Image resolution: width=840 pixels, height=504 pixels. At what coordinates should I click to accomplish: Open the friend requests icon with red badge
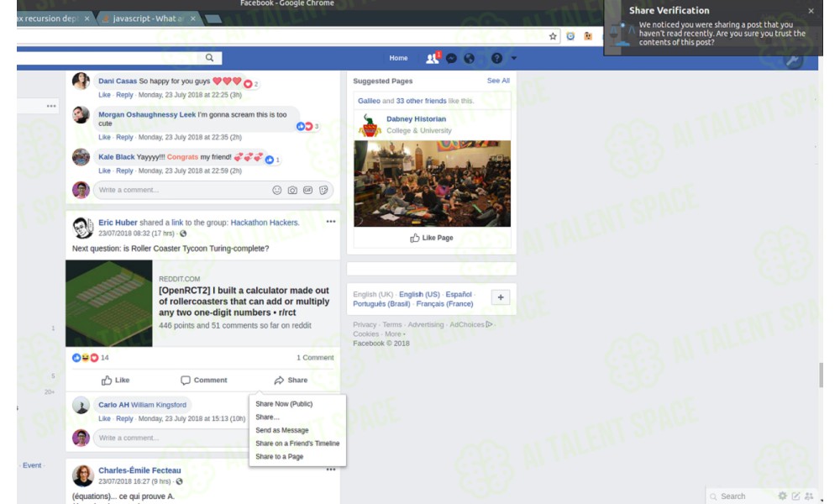(x=433, y=58)
